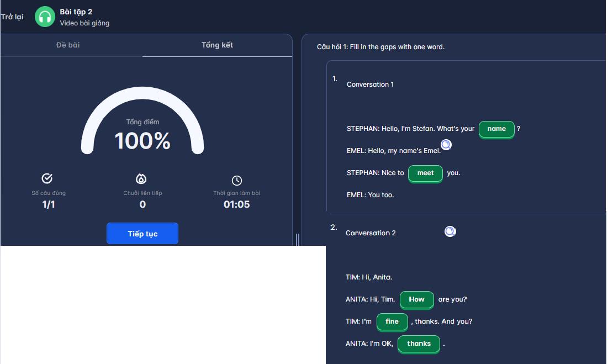Select the 'fine' answer field
The width and height of the screenshot is (608, 364).
(x=392, y=322)
